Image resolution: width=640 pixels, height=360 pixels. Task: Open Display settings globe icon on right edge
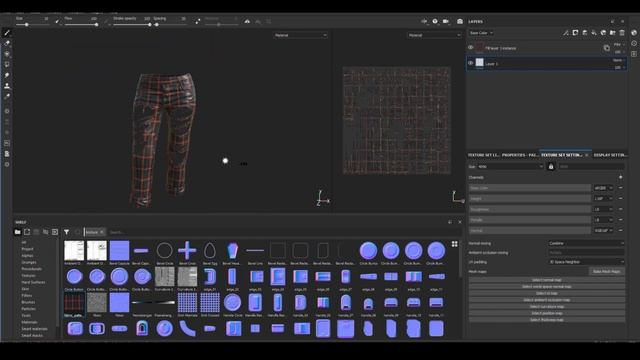point(634,33)
